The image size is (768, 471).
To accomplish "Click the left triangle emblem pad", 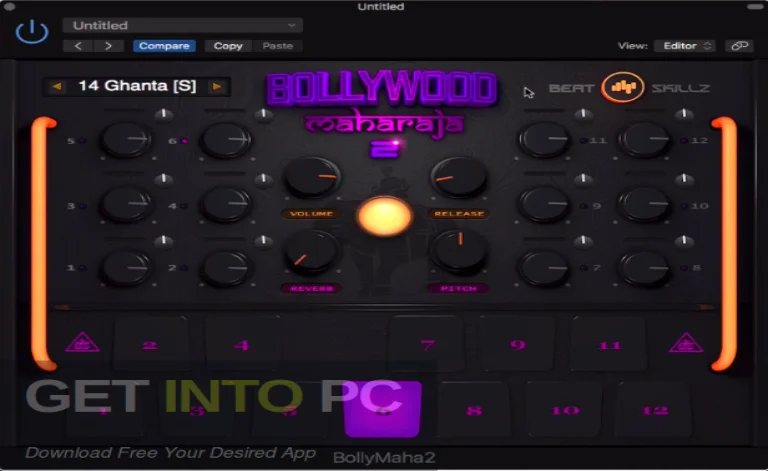I will point(82,342).
